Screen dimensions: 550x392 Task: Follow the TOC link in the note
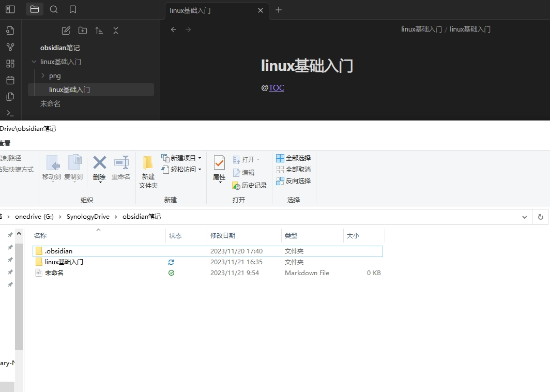(276, 88)
